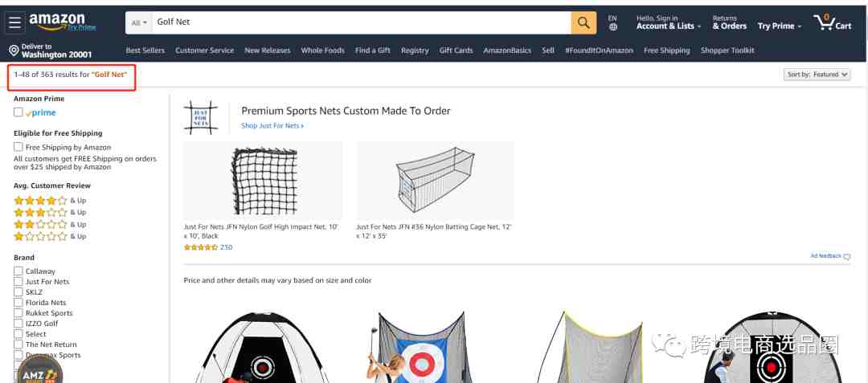Open the Sort by Featured dropdown

(817, 74)
